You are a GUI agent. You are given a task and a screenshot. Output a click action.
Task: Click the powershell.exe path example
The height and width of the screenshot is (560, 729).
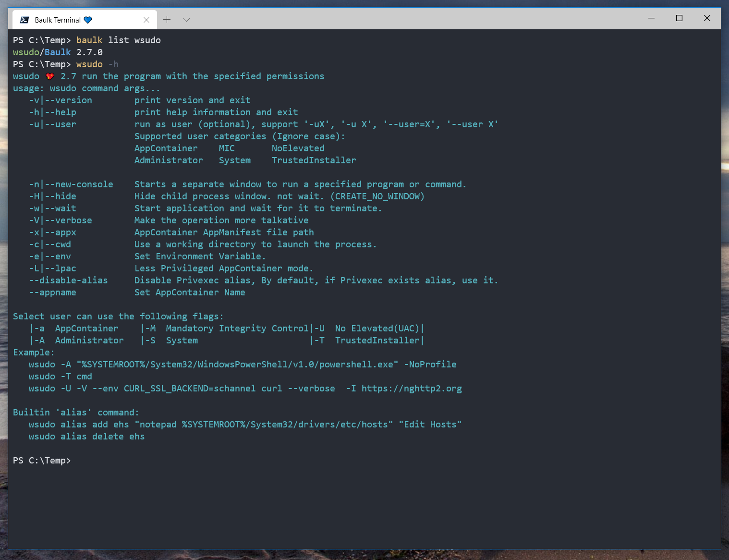(237, 365)
